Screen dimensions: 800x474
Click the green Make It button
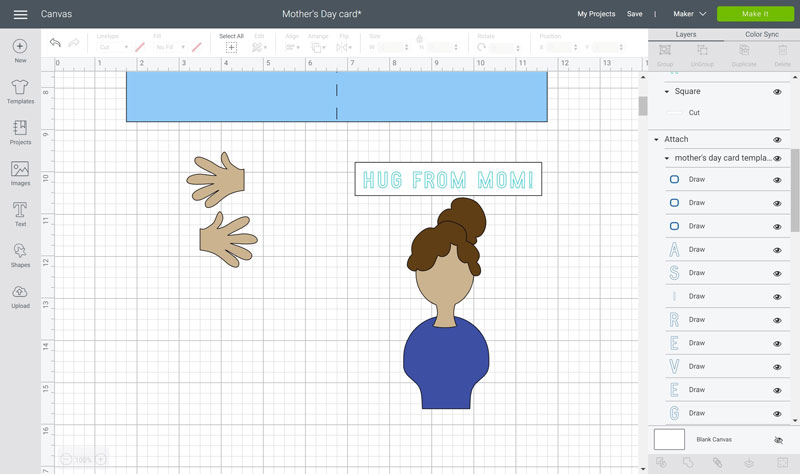[755, 14]
